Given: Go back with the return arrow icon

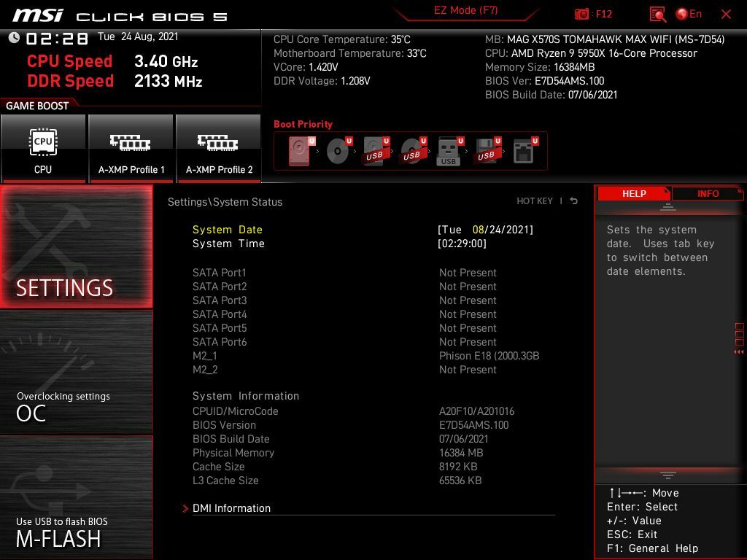Looking at the screenshot, I should (574, 201).
